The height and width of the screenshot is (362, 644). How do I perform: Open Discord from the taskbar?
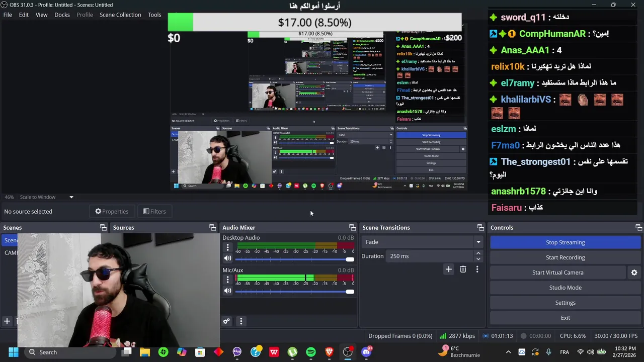(366, 352)
